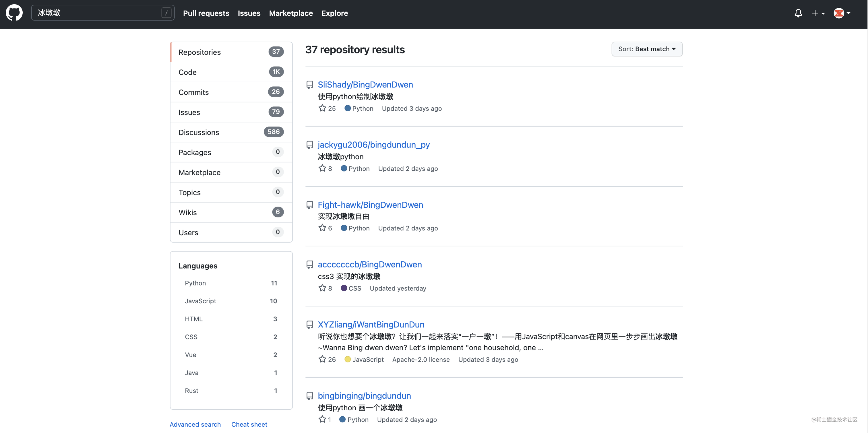Filter results by CSS language

click(231, 337)
